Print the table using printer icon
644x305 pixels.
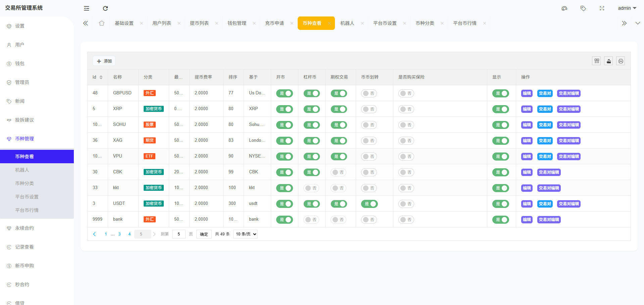point(621,61)
